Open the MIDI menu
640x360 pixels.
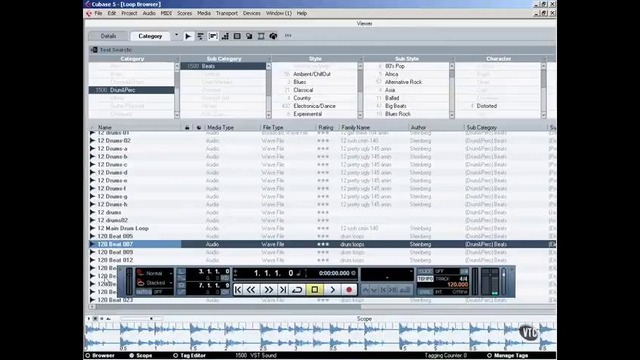[x=166, y=13]
